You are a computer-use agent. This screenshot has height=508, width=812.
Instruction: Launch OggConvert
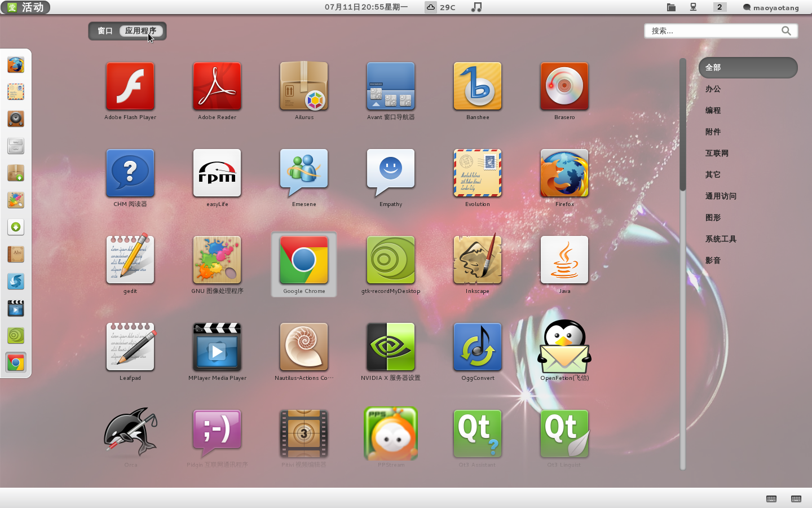tap(478, 347)
